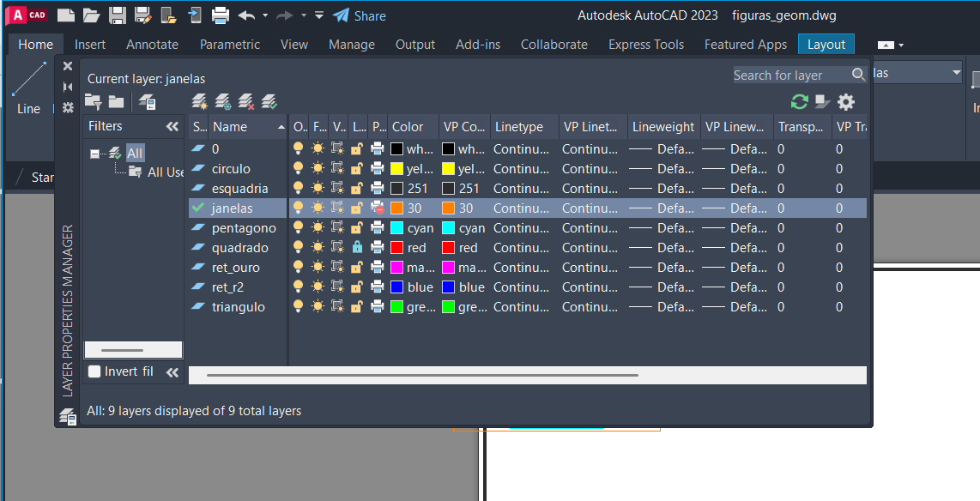Screen dimensions: 980x501
Task: Select the Line tool in the ribbon
Action: click(x=29, y=88)
